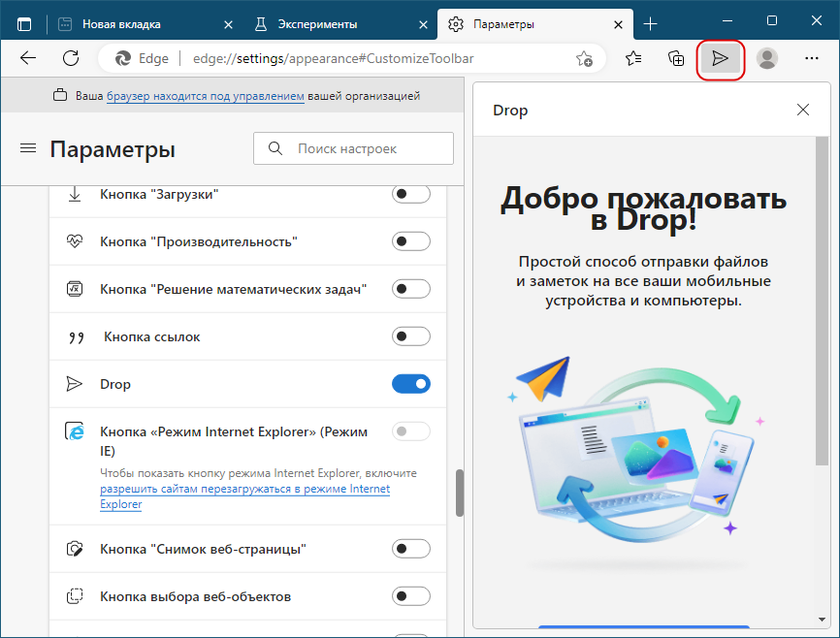Open the settings hamburger navigation menu
The height and width of the screenshot is (638, 840).
coord(28,148)
